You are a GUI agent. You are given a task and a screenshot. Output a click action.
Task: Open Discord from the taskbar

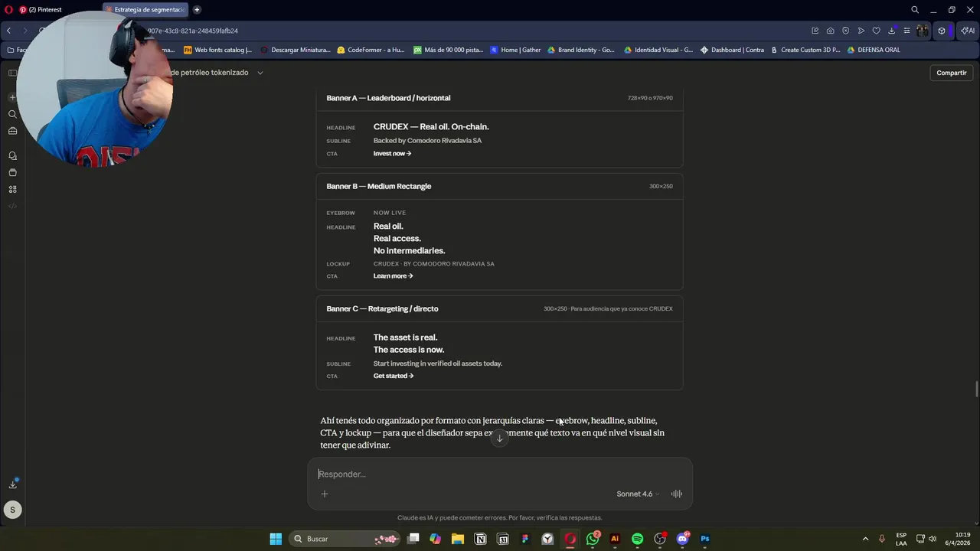(x=682, y=539)
